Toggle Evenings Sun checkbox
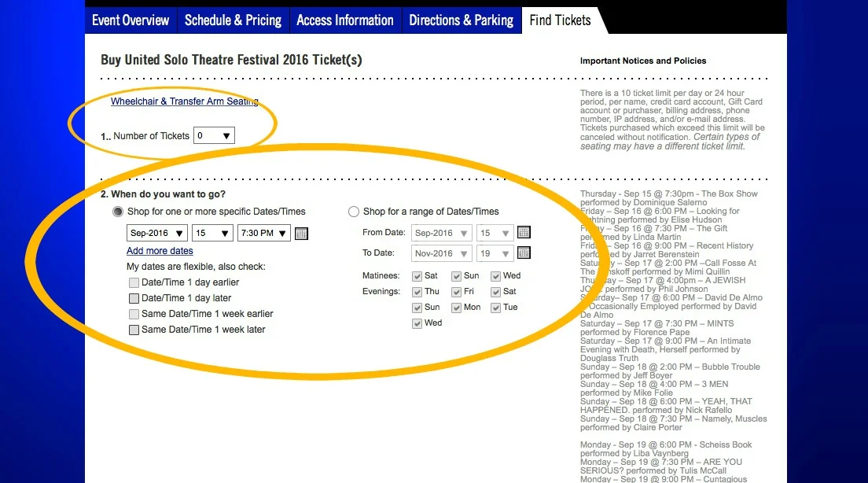 pos(417,308)
